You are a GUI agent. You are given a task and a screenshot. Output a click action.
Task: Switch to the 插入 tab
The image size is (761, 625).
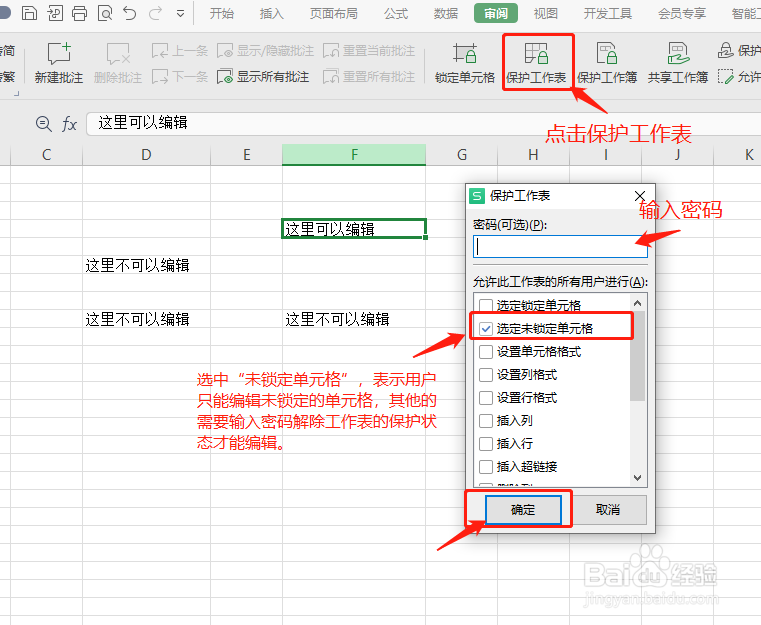pos(271,14)
